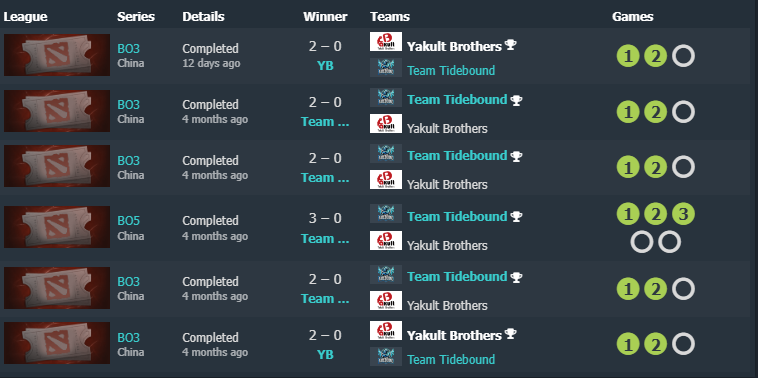Viewport: 758px width, 378px height.
Task: Select Team Tidebound logo in BO5 row
Action: pos(386,214)
